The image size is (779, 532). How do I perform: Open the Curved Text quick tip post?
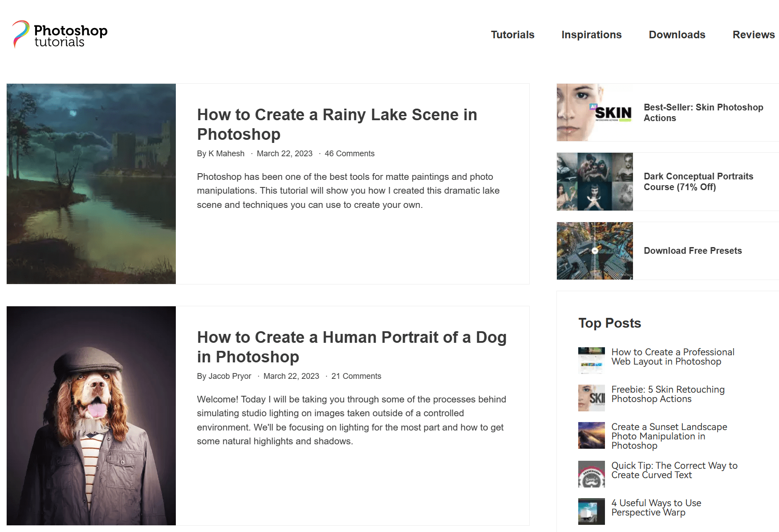click(x=674, y=470)
